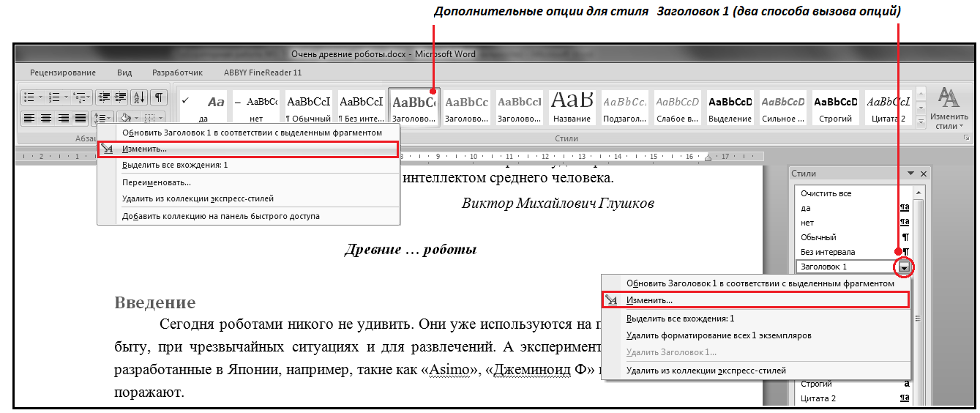980x413 pixels.
Task: Click the bulleted list icon
Action: coord(29,97)
